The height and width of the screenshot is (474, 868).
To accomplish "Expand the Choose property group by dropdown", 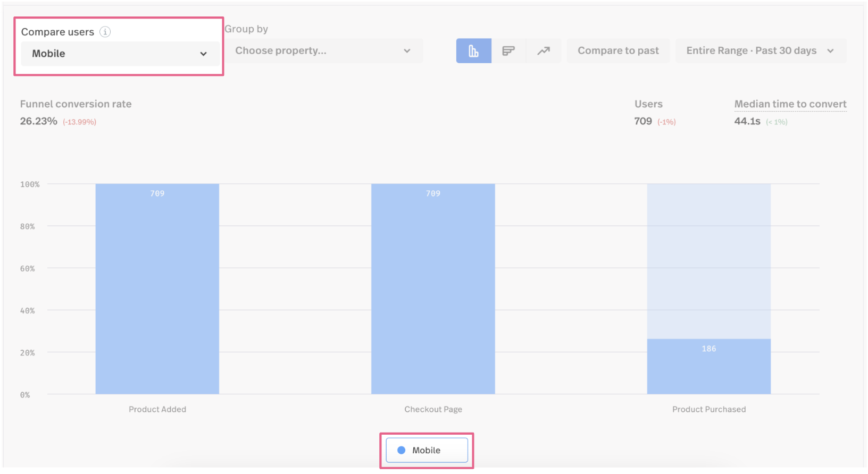I will pos(323,51).
